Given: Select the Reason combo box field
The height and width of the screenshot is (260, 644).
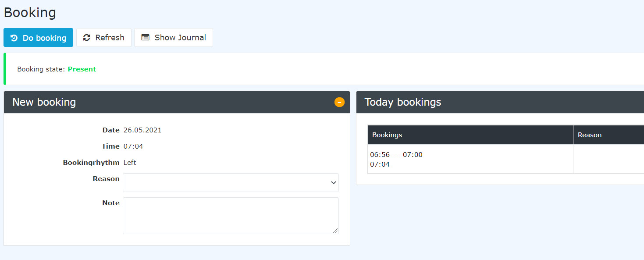Looking at the screenshot, I should click(x=231, y=182).
